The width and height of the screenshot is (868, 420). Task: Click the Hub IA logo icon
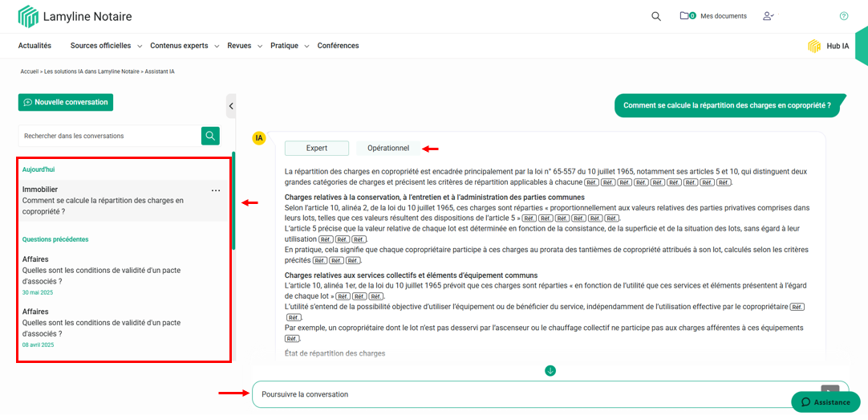coord(814,46)
